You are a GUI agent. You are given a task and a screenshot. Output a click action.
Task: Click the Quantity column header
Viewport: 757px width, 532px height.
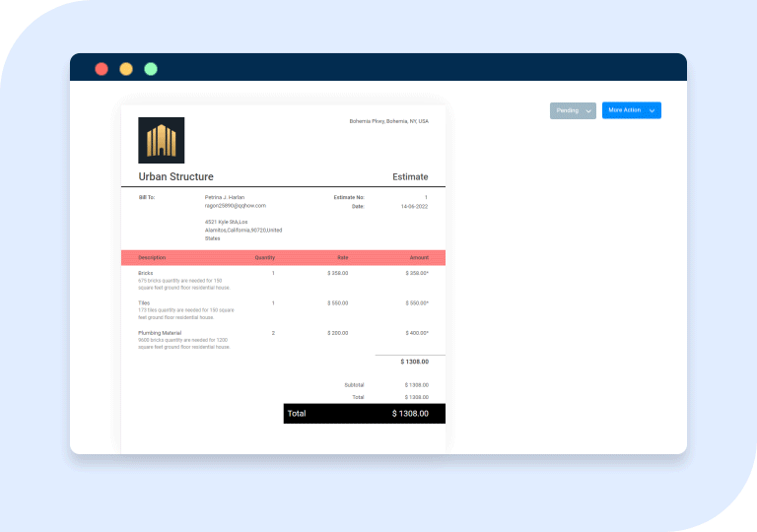(x=265, y=257)
